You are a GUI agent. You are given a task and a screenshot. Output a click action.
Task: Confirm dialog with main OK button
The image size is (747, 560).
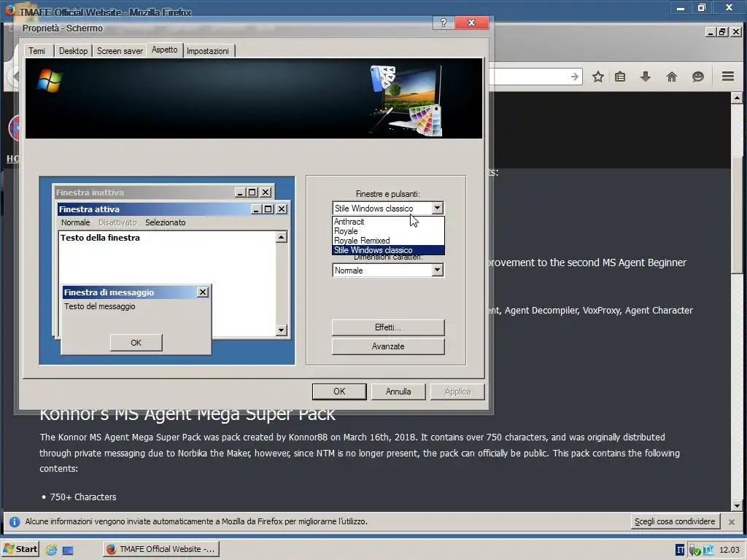tap(339, 392)
